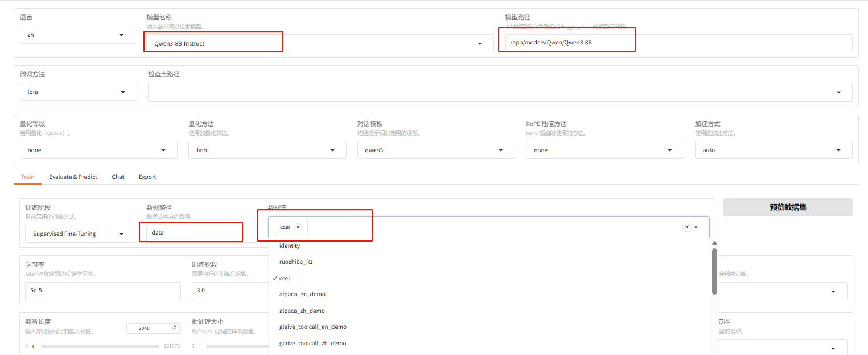The image size is (868, 355).
Task: Switch to the Export tab
Action: (x=147, y=177)
